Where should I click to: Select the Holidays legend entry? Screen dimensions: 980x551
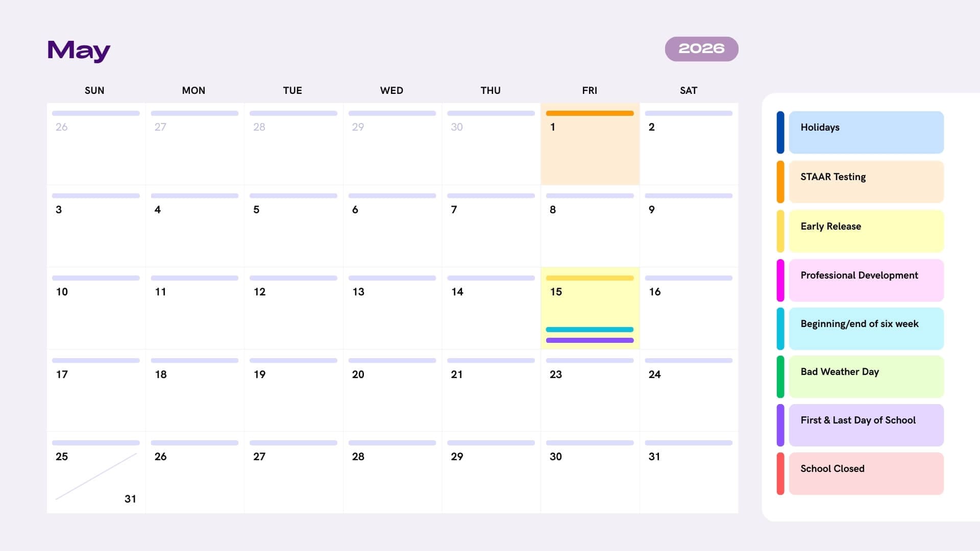(866, 133)
